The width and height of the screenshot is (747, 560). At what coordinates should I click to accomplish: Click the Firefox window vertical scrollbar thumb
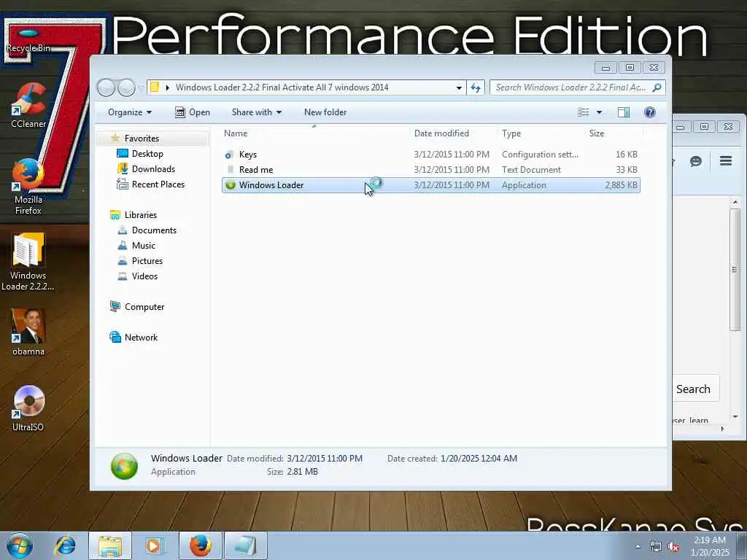point(735,270)
